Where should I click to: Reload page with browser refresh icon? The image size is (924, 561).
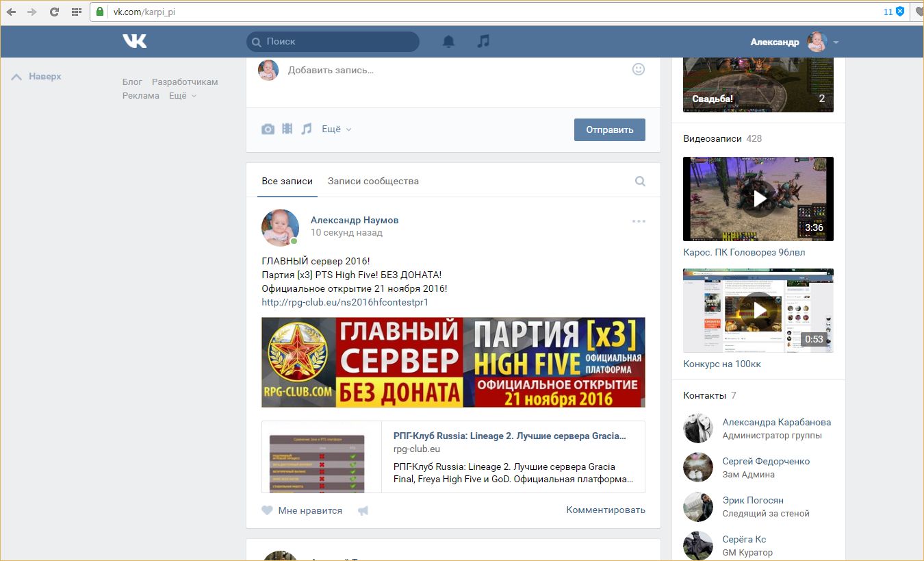click(55, 12)
